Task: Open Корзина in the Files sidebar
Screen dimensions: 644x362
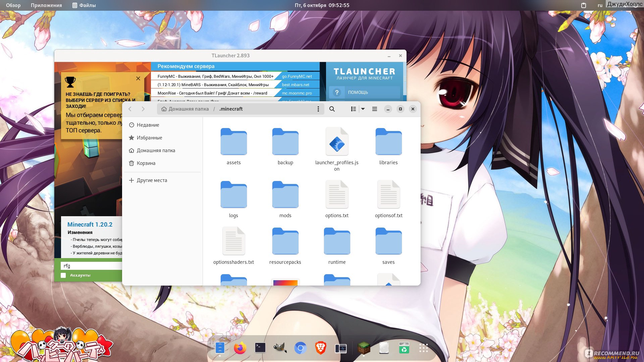Action: 162,163
